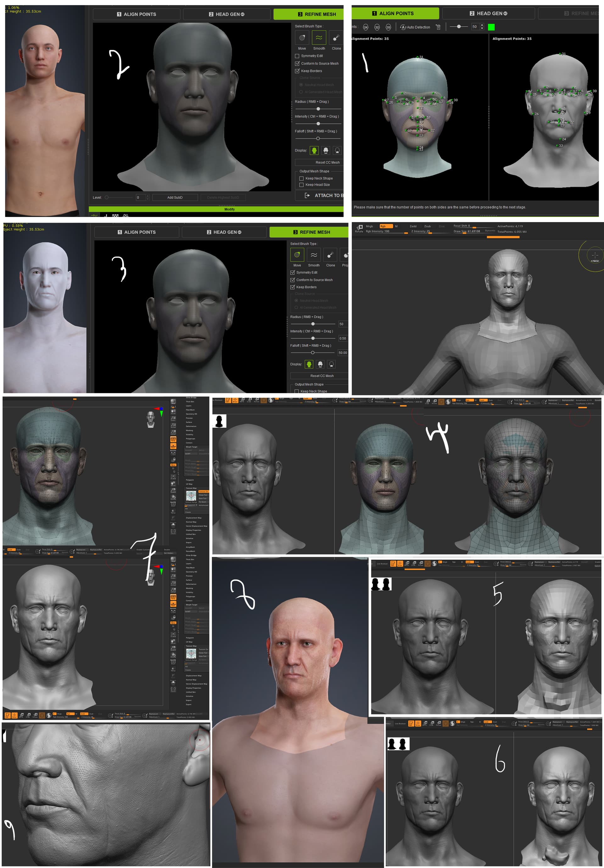The image size is (604, 868).
Task: Select the single head silhouette thumbnail
Action: pyautogui.click(x=219, y=421)
